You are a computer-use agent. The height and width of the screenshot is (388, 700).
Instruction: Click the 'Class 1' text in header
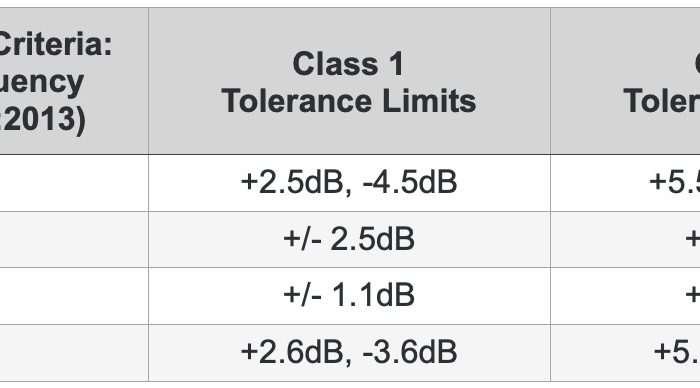(349, 64)
